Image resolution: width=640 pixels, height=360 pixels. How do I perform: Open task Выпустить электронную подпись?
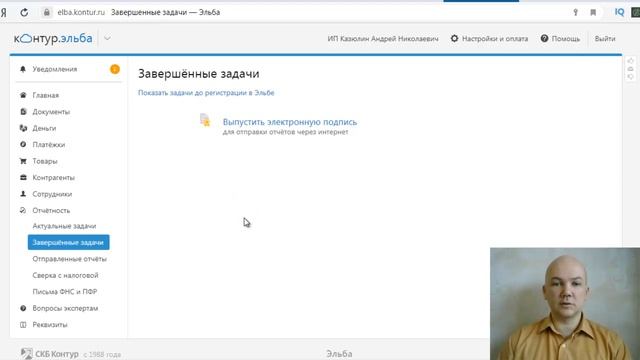click(290, 122)
